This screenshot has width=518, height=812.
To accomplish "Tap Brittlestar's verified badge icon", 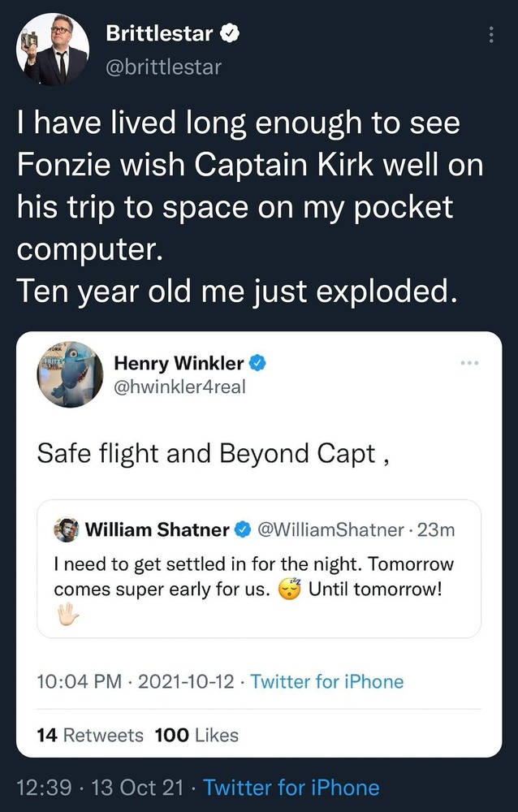I will tap(231, 35).
